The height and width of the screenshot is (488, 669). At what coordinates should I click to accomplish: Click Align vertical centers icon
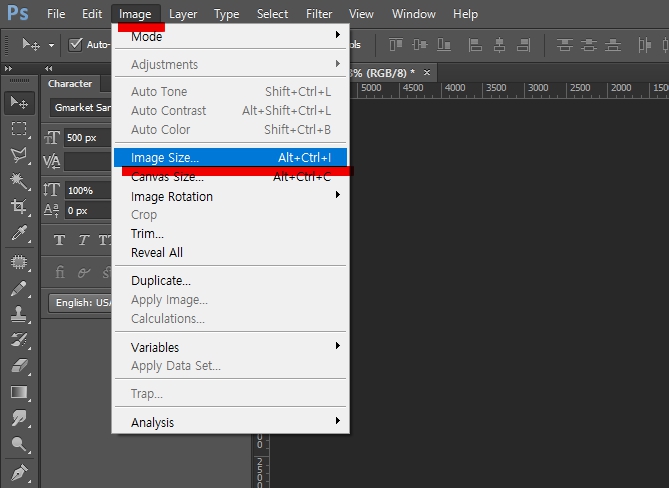click(420, 44)
